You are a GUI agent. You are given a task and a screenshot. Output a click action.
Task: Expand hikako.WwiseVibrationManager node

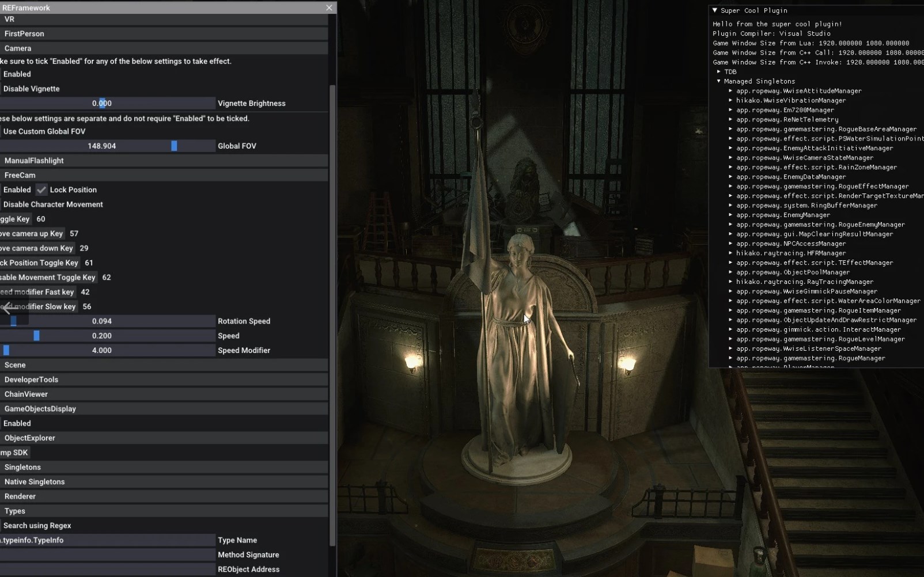pos(730,100)
